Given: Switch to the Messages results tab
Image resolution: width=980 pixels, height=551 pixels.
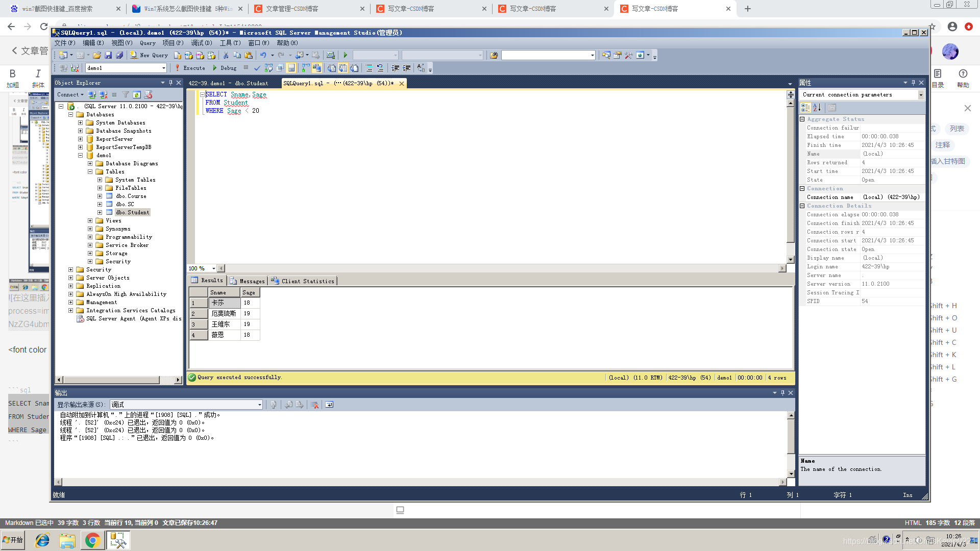Looking at the screenshot, I should pos(248,281).
